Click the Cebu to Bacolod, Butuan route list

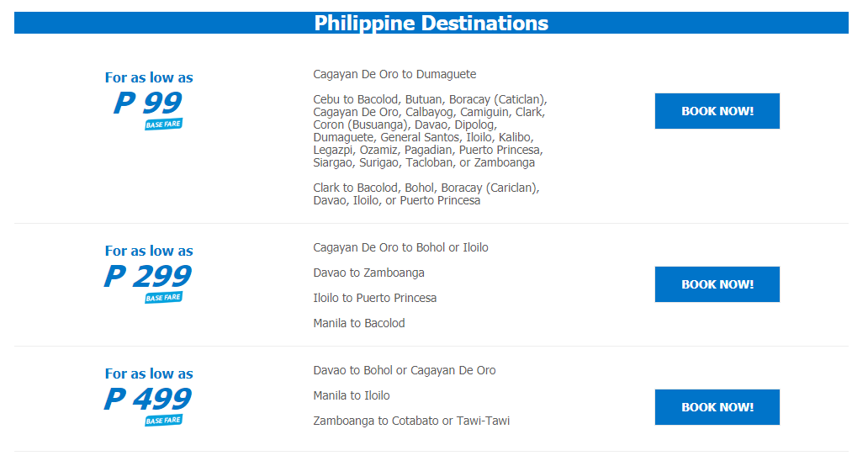(430, 130)
